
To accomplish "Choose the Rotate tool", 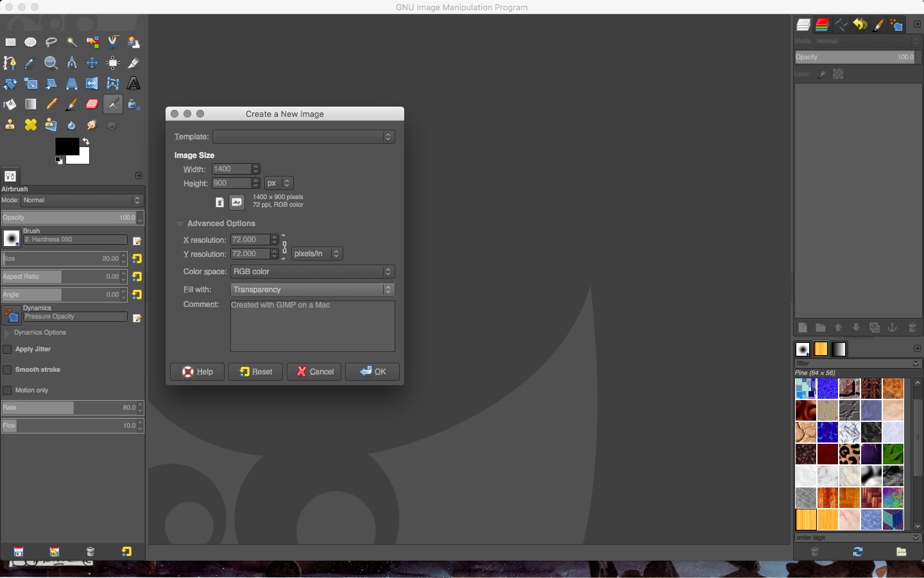I will pyautogui.click(x=10, y=83).
